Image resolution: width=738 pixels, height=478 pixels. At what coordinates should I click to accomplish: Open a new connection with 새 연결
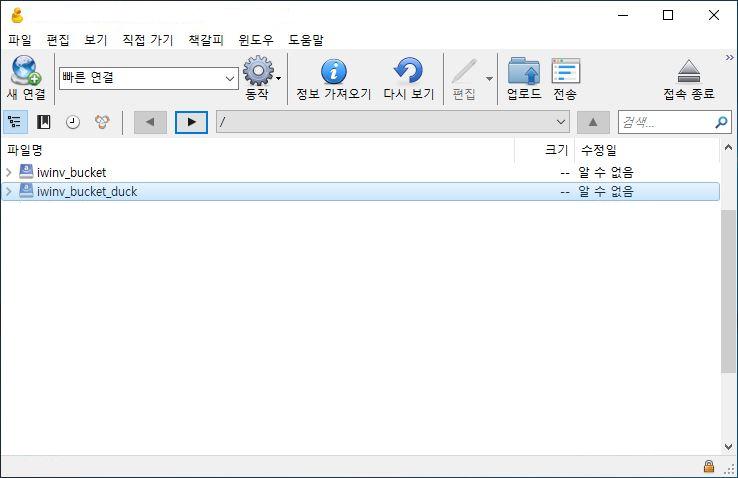click(26, 78)
